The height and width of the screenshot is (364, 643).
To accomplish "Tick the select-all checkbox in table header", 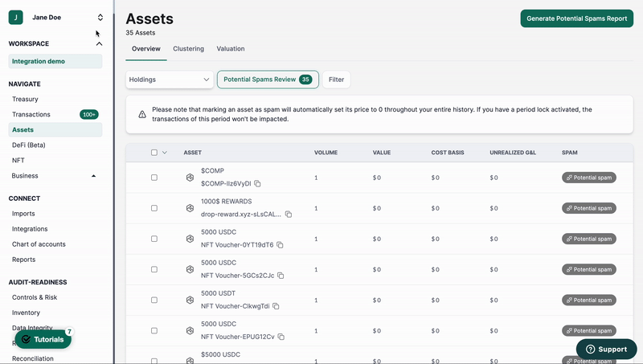I will [x=154, y=153].
